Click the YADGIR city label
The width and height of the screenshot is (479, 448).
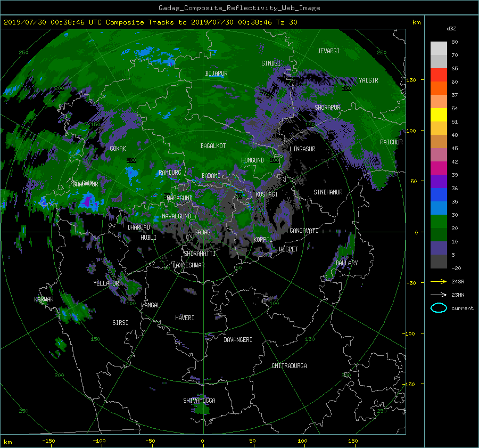pos(368,80)
